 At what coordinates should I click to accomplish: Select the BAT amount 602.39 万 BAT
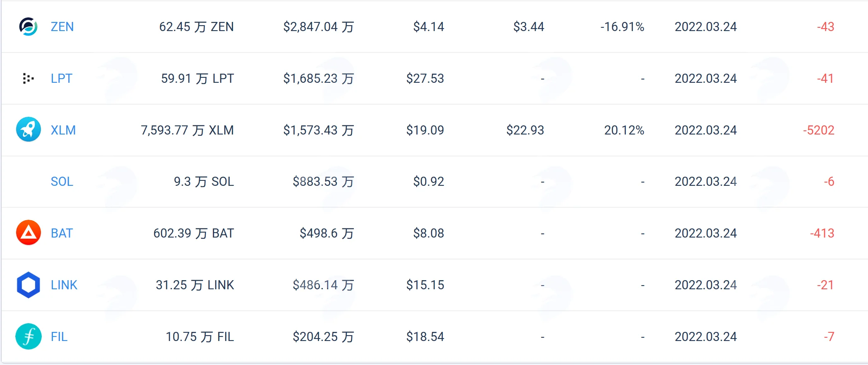(x=193, y=233)
